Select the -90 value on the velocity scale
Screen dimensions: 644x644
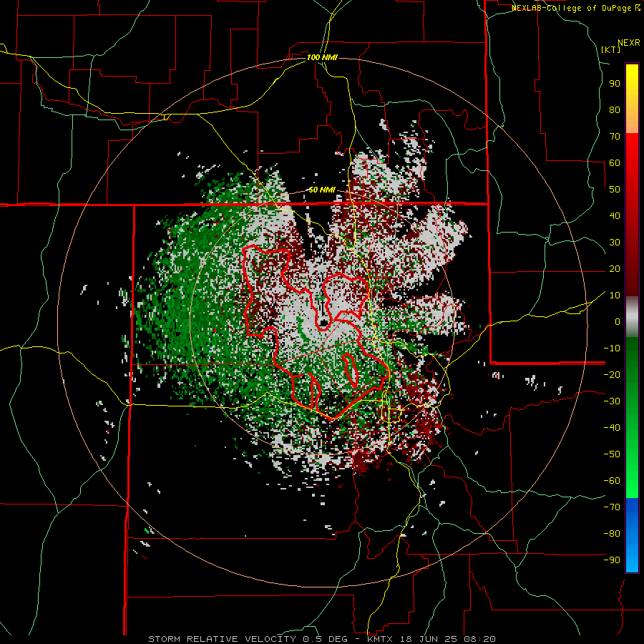point(612,560)
